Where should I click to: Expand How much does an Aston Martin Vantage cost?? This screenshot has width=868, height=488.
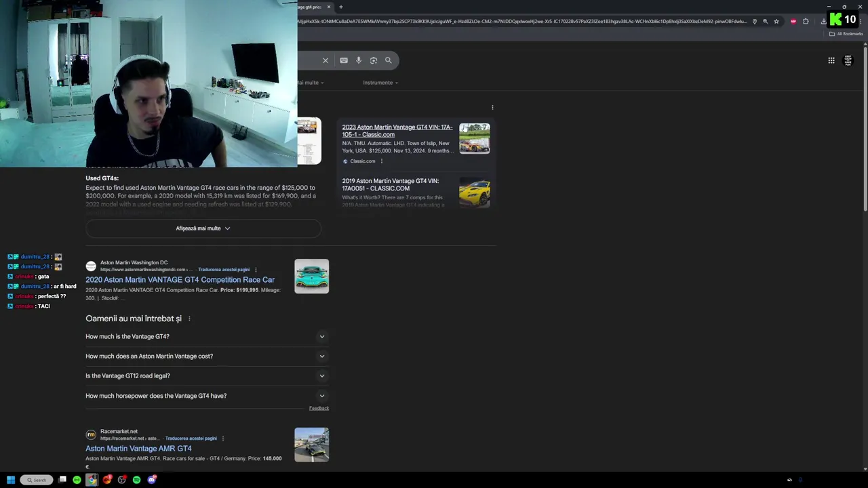click(x=205, y=356)
